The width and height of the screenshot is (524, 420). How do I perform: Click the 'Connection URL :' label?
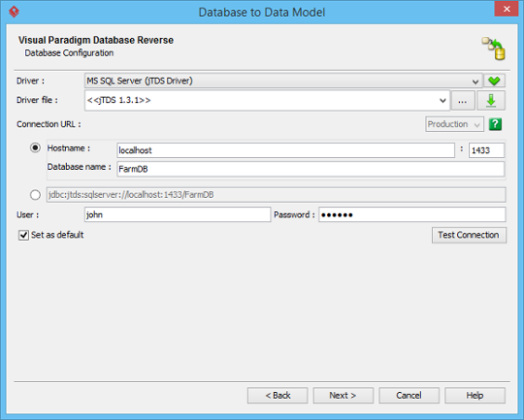[x=49, y=124]
